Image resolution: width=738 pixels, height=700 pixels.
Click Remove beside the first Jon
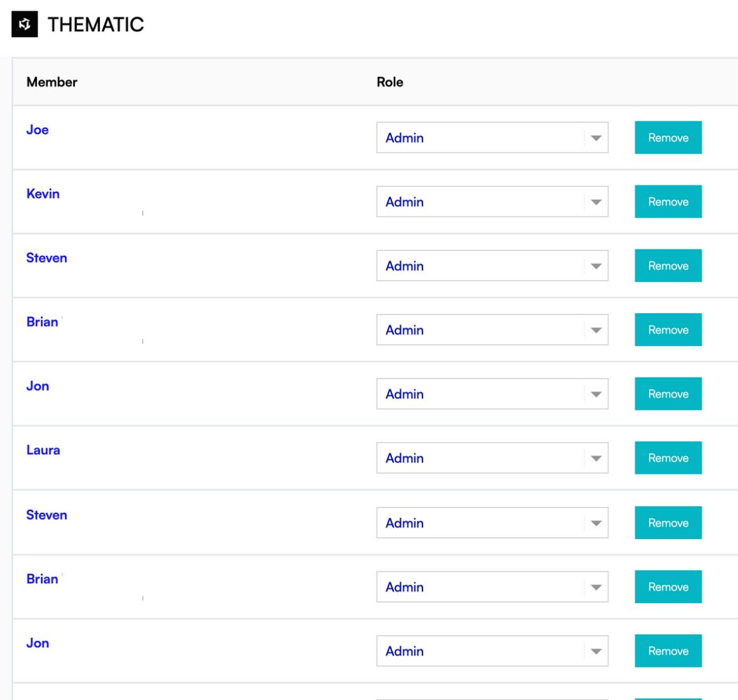[x=667, y=394]
